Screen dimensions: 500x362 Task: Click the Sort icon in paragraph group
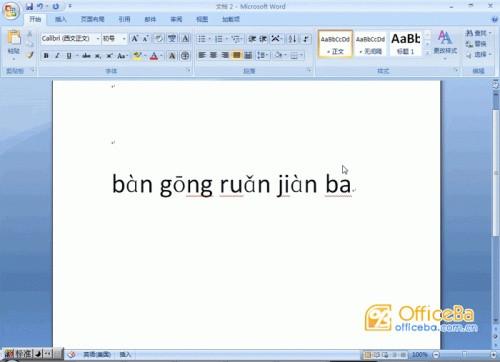tap(292, 39)
